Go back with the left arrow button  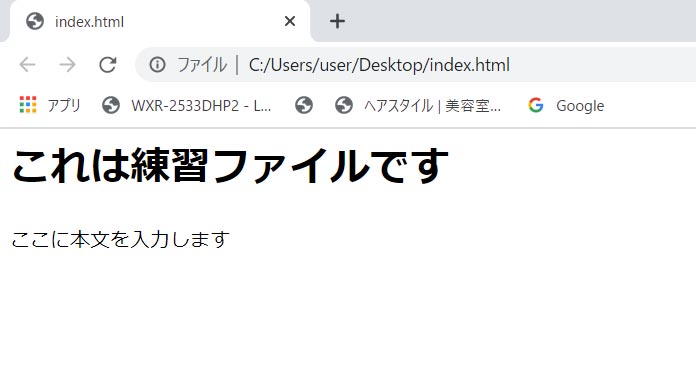click(x=28, y=65)
